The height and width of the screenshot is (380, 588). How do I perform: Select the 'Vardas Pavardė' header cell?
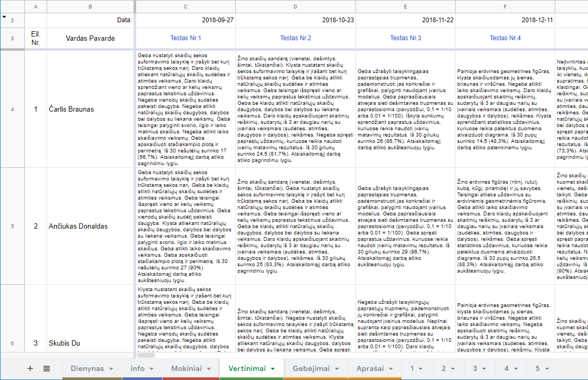[91, 38]
